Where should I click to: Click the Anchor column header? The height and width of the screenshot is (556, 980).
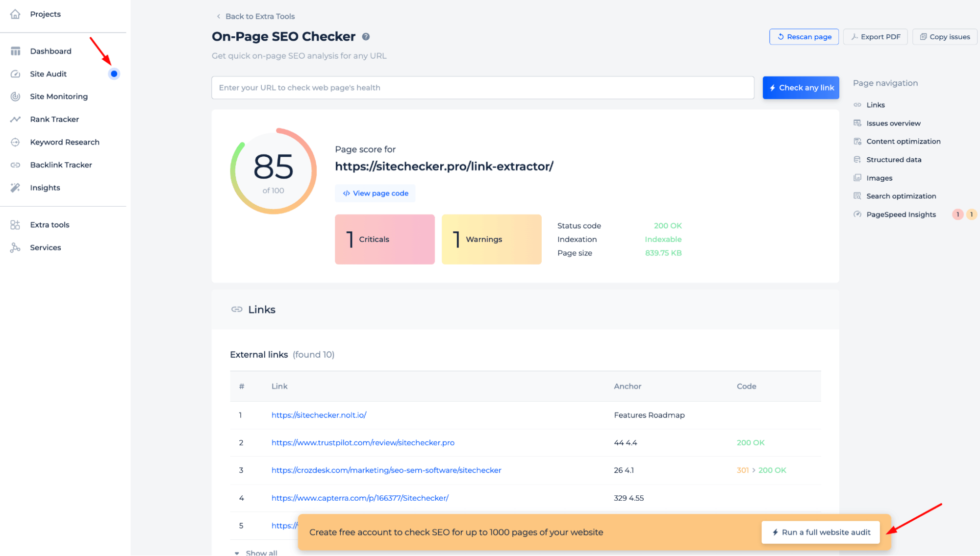pos(628,386)
